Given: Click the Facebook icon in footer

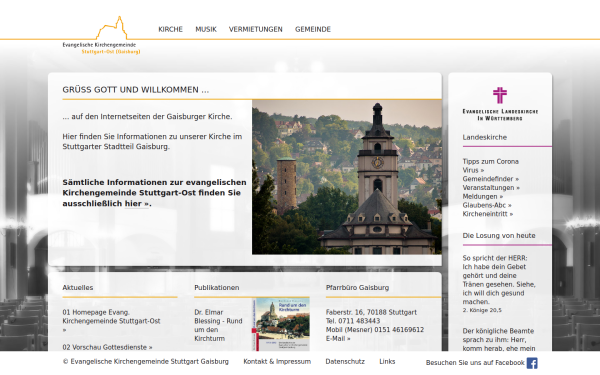Looking at the screenshot, I should pyautogui.click(x=532, y=363).
